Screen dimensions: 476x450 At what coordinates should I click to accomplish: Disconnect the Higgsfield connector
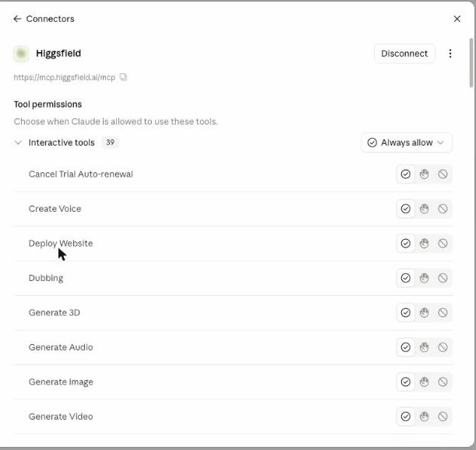pos(404,54)
